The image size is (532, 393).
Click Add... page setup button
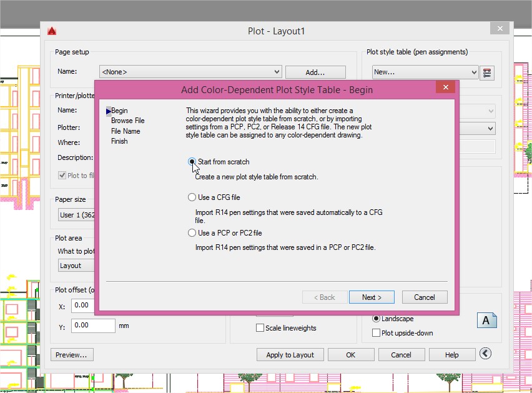coord(315,72)
